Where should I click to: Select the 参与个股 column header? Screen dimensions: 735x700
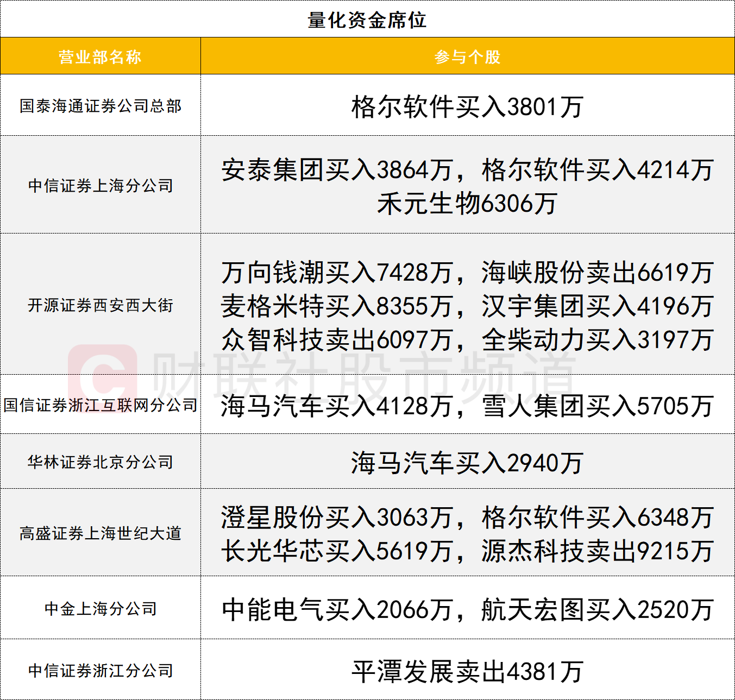coord(467,56)
